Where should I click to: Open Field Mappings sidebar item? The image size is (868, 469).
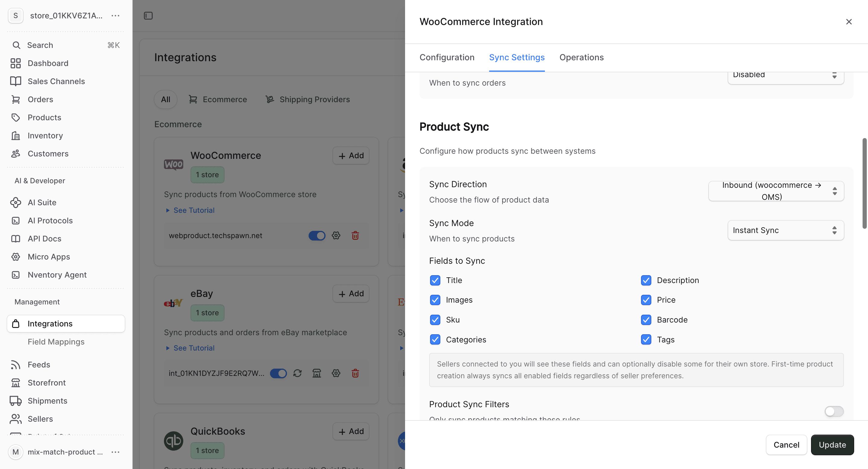[x=56, y=342]
